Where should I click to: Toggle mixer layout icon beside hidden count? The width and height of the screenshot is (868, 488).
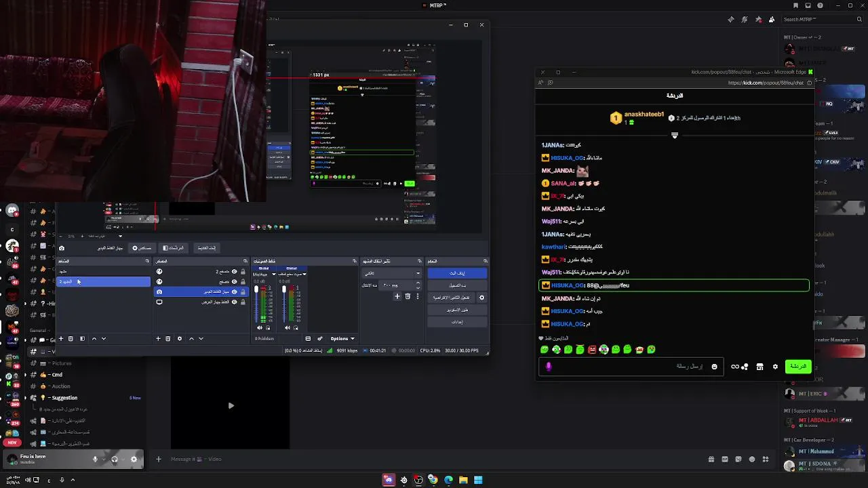coord(308,338)
